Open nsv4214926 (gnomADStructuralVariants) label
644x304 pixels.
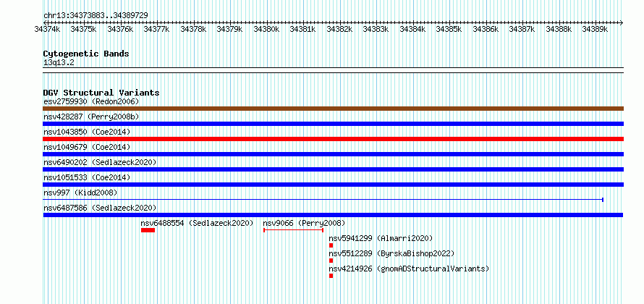409,269
